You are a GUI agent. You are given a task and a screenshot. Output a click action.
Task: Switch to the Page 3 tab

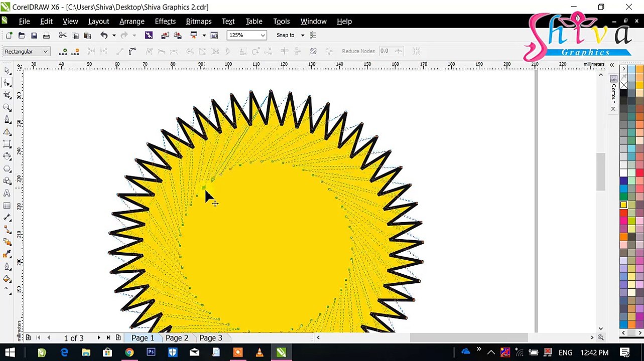[211, 338]
